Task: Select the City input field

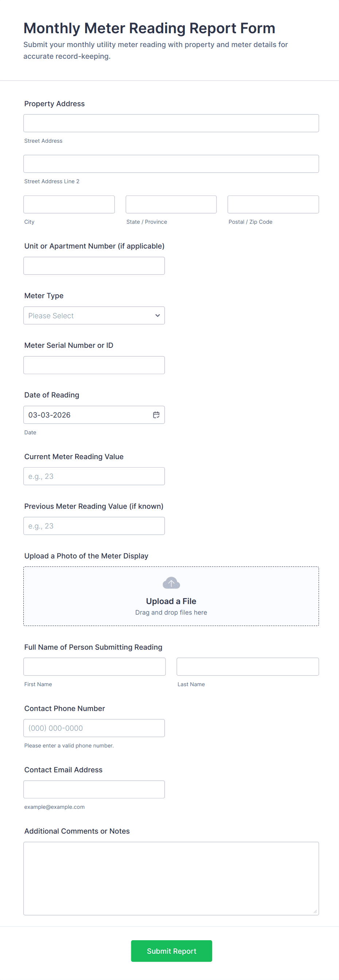Action: pos(69,204)
